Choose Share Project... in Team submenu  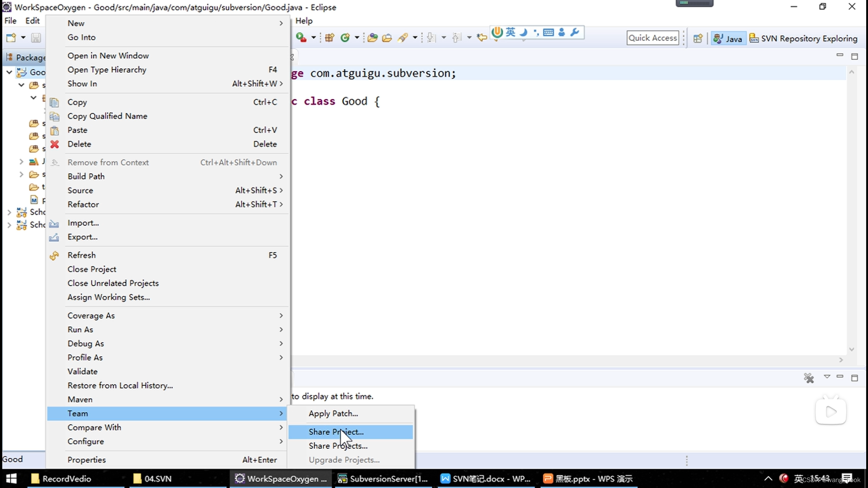351,432
